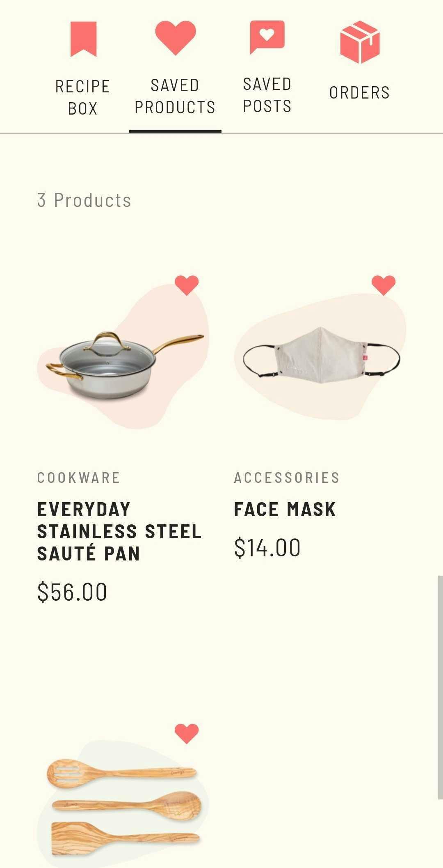Toggle the heart on the Face Mask
Screen dimensions: 443x868
(x=384, y=285)
